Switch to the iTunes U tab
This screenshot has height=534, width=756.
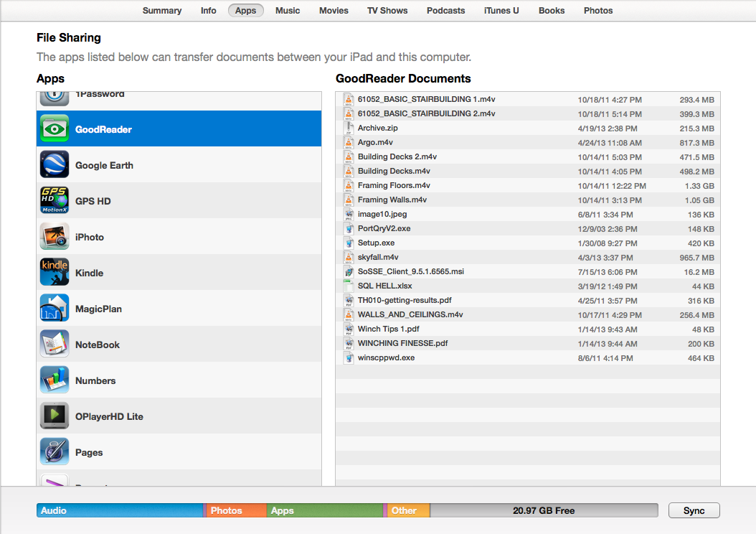coord(501,11)
